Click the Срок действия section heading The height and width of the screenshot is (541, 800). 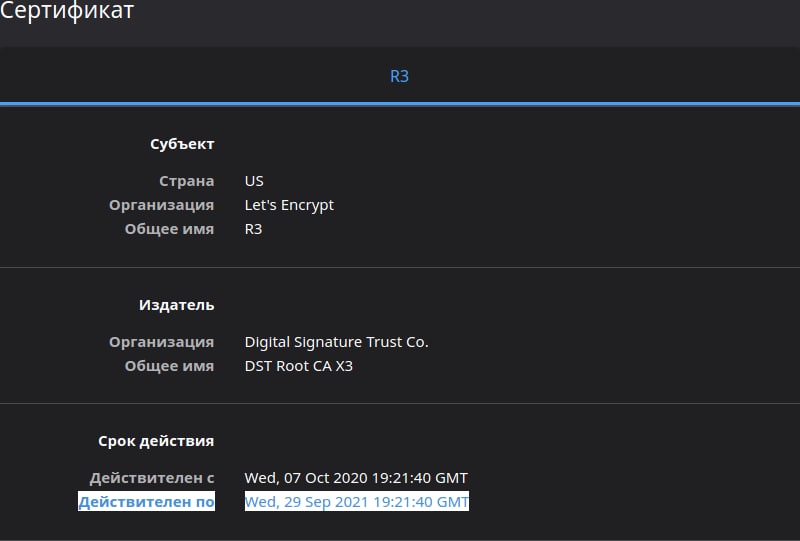pyautogui.click(x=156, y=440)
